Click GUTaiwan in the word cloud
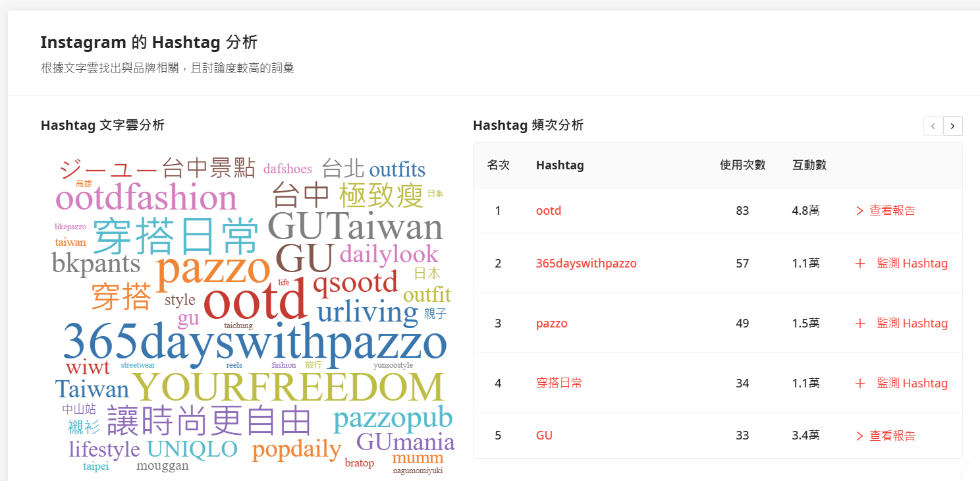 click(356, 226)
